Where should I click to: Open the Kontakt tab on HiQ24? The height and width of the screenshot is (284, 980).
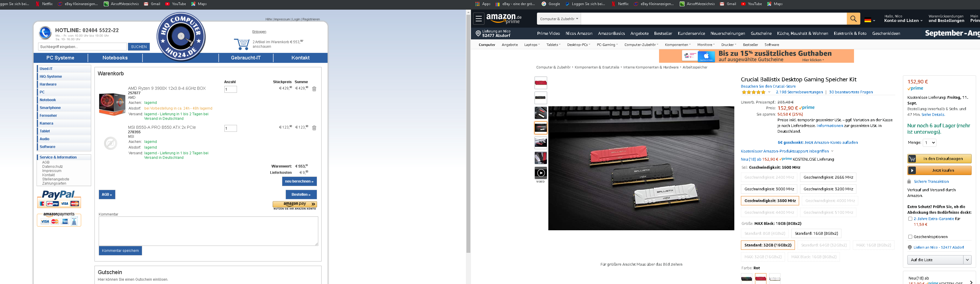[x=301, y=58]
